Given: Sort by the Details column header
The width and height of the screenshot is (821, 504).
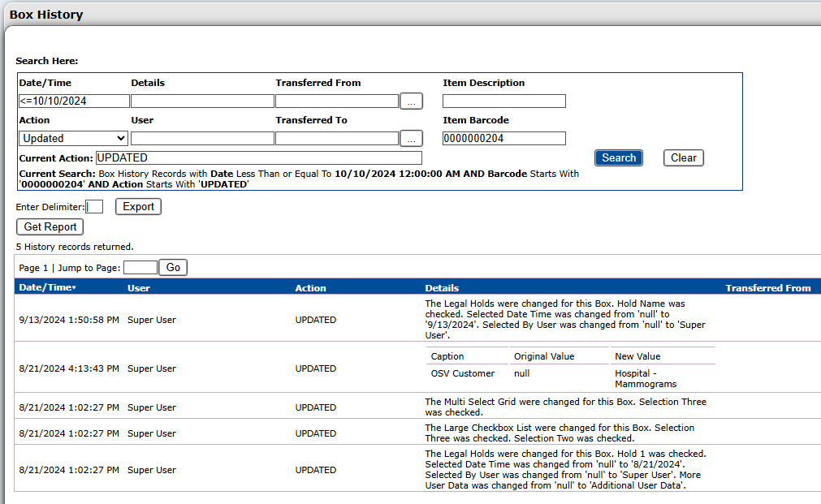Looking at the screenshot, I should (x=442, y=288).
